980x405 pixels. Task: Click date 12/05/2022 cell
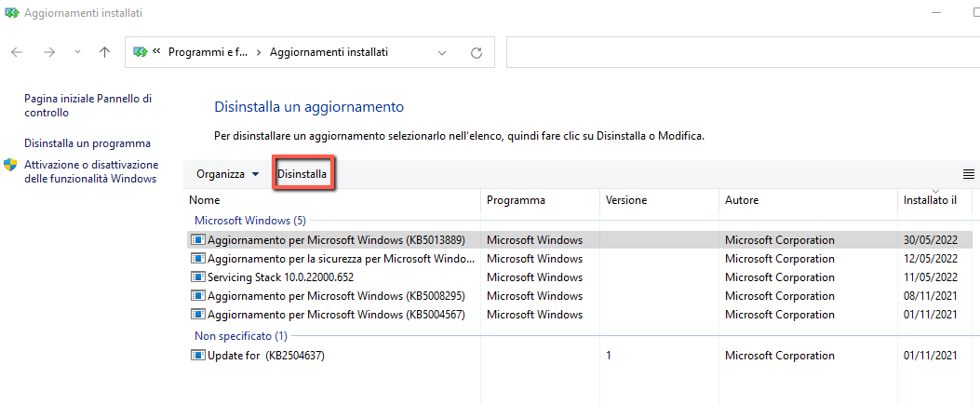click(931, 259)
